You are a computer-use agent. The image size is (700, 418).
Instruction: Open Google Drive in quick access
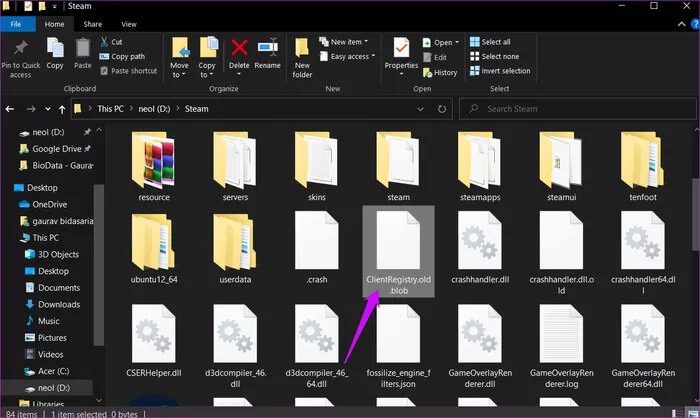click(x=55, y=149)
